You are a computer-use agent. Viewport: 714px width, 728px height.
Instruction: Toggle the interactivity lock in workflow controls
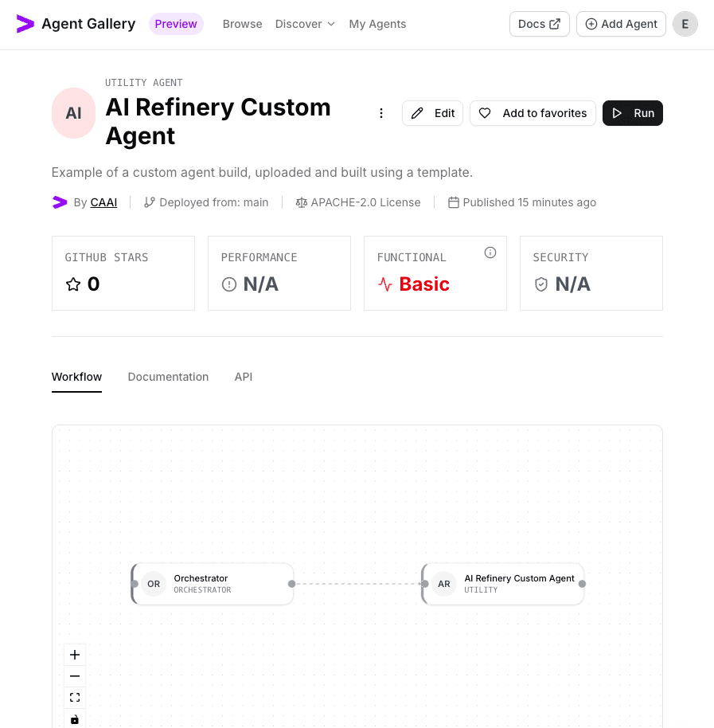click(x=74, y=718)
